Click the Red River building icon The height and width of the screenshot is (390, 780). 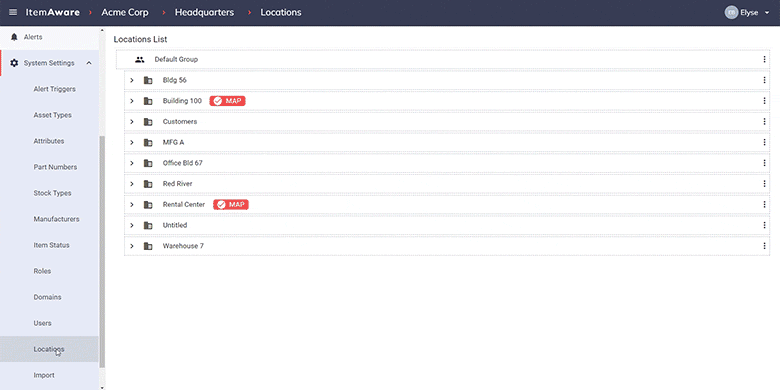(148, 184)
